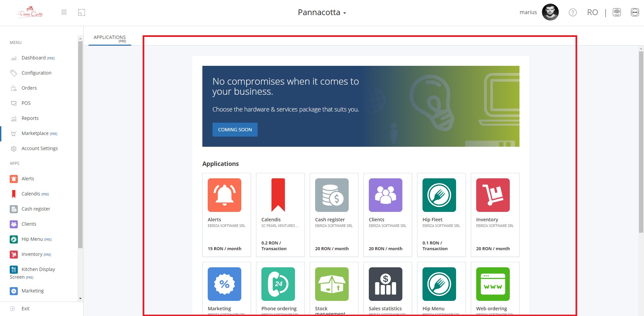644x316 pixels.
Task: Switch language with the RO link
Action: 592,12
